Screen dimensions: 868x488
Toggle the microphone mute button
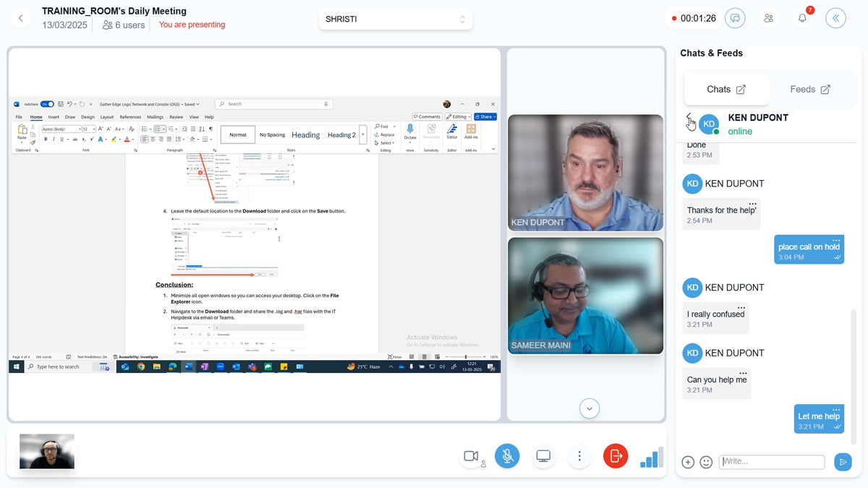coord(507,456)
